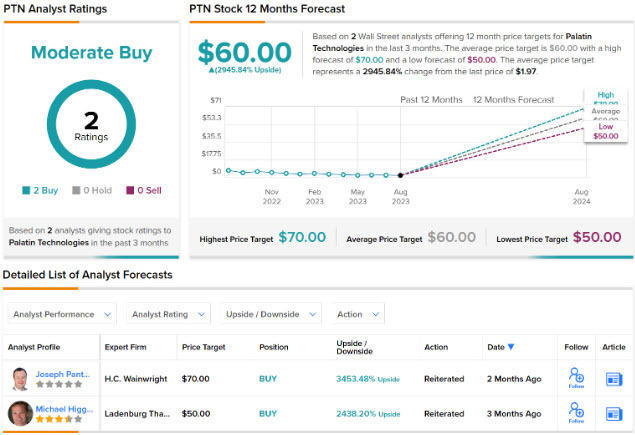Open article for Ladenburg Thalmann rating

pyautogui.click(x=614, y=414)
